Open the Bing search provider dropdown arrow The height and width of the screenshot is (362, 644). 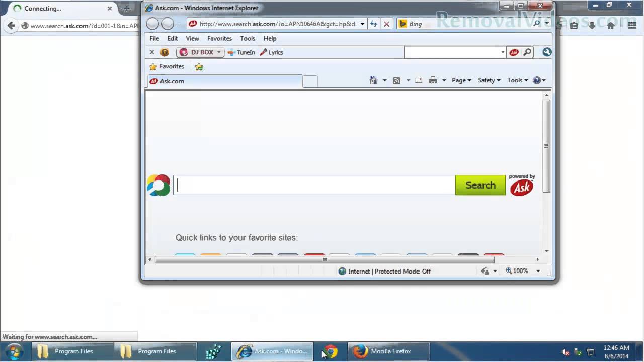pyautogui.click(x=547, y=23)
